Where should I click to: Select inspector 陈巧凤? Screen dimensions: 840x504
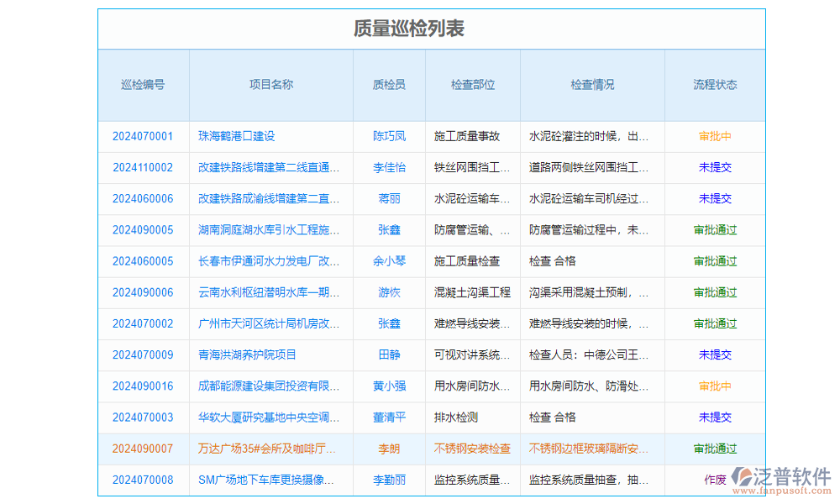(x=388, y=137)
